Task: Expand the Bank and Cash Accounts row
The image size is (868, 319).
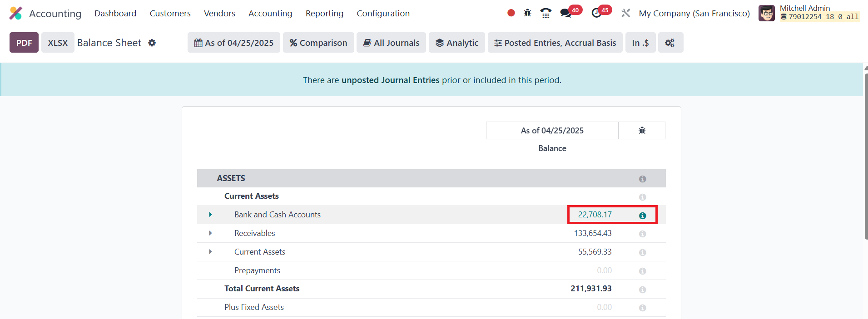Action: click(210, 215)
